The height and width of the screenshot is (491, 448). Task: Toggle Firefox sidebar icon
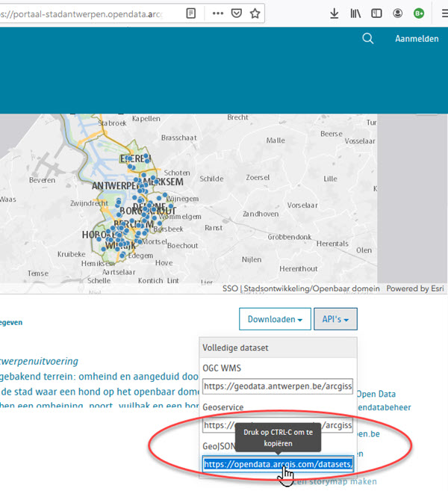click(x=376, y=13)
